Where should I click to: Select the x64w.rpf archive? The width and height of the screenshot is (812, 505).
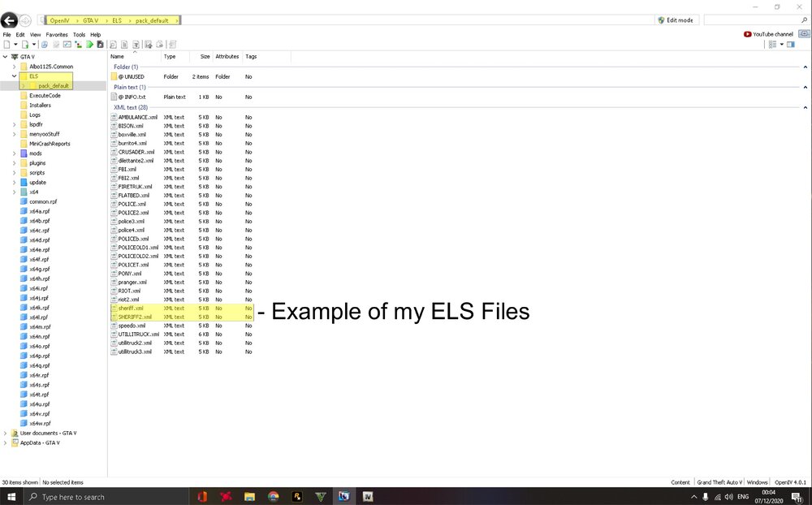[x=39, y=424]
